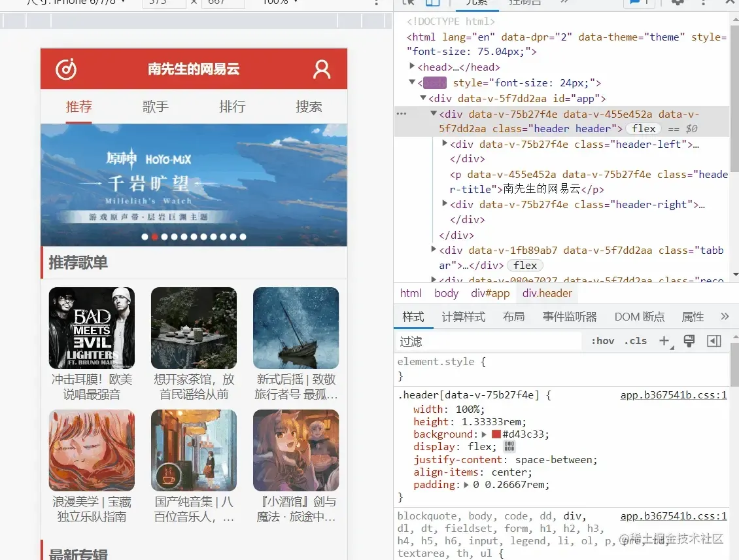The image size is (739, 560).
Task: Switch to the 歌手 tab
Action: [156, 107]
